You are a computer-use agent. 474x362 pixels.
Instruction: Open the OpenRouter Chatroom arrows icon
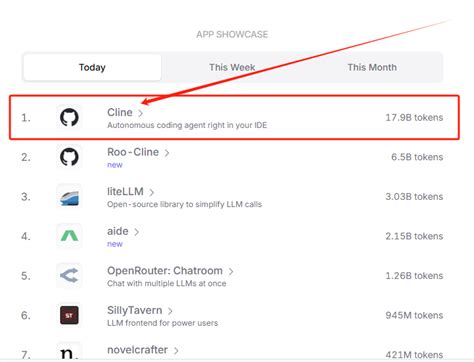[x=69, y=276]
